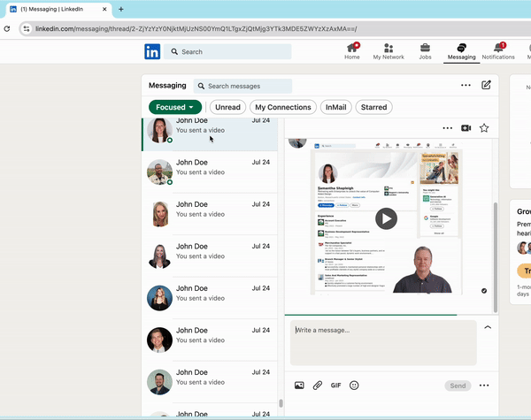This screenshot has width=531, height=420.
Task: Open a new browser tab
Action: tap(121, 9)
